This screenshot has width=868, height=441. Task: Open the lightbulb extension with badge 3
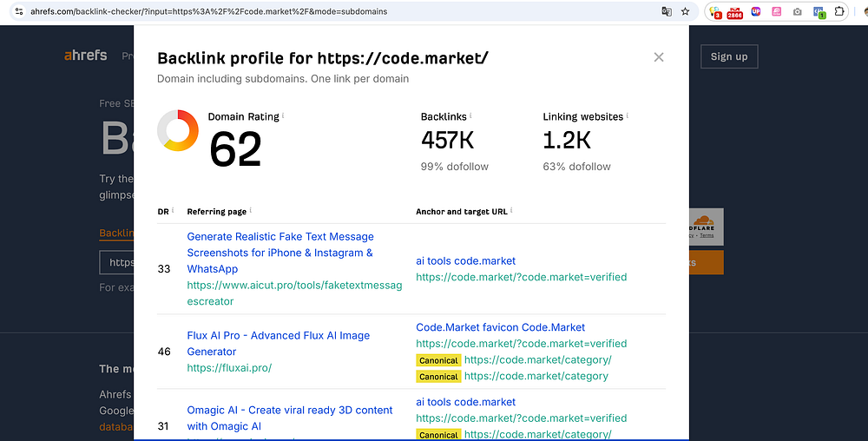click(x=714, y=12)
